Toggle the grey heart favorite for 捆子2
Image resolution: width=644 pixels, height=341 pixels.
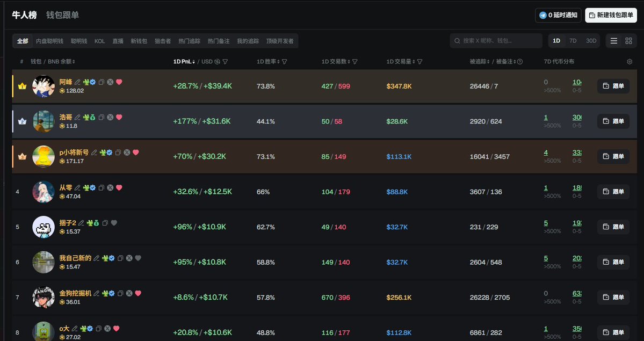114,223
